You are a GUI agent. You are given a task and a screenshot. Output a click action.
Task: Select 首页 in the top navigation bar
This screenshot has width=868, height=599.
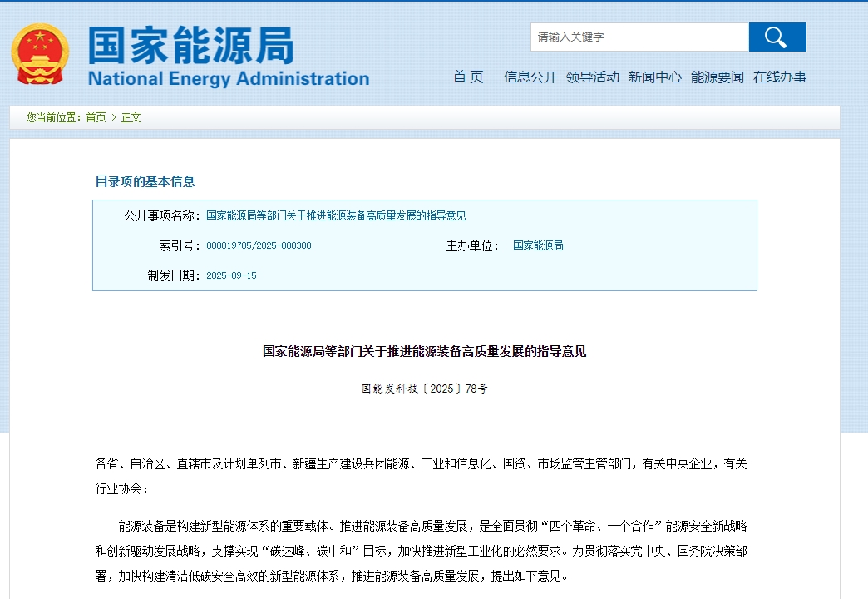coord(468,77)
